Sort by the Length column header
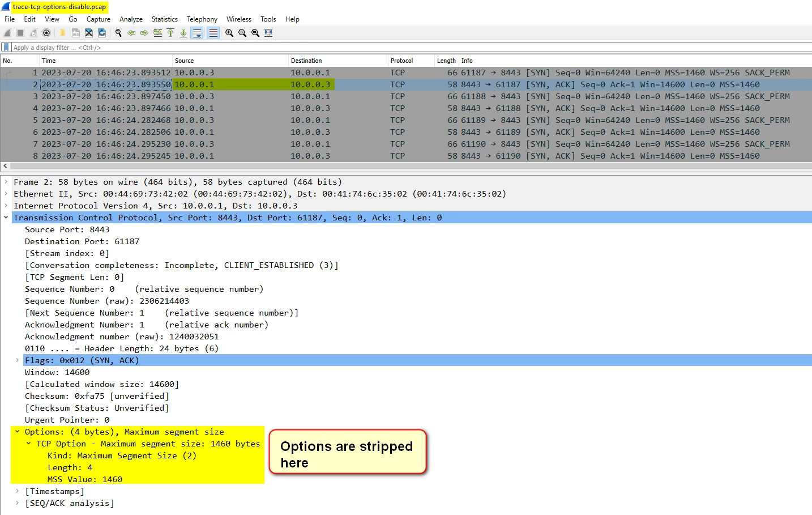The height and width of the screenshot is (515, 812). click(446, 61)
